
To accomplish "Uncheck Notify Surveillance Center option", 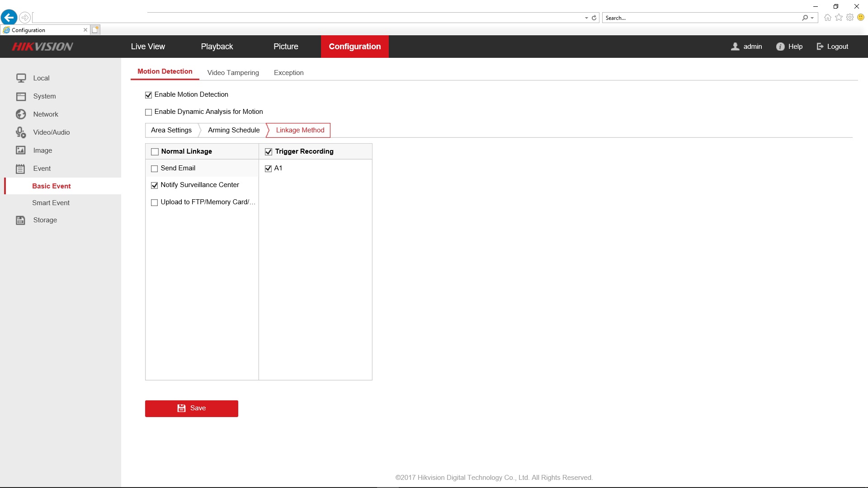I will 155,185.
